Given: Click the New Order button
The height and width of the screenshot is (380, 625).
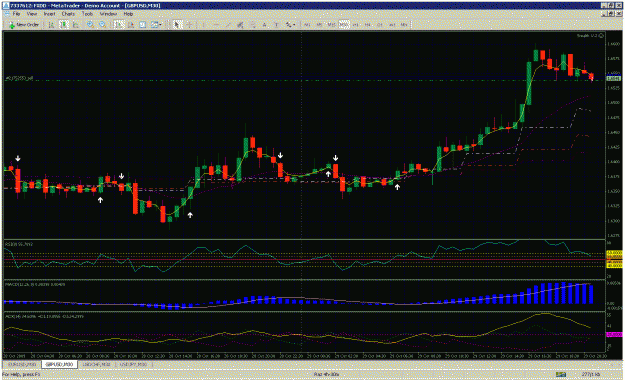Looking at the screenshot, I should click(x=24, y=25).
